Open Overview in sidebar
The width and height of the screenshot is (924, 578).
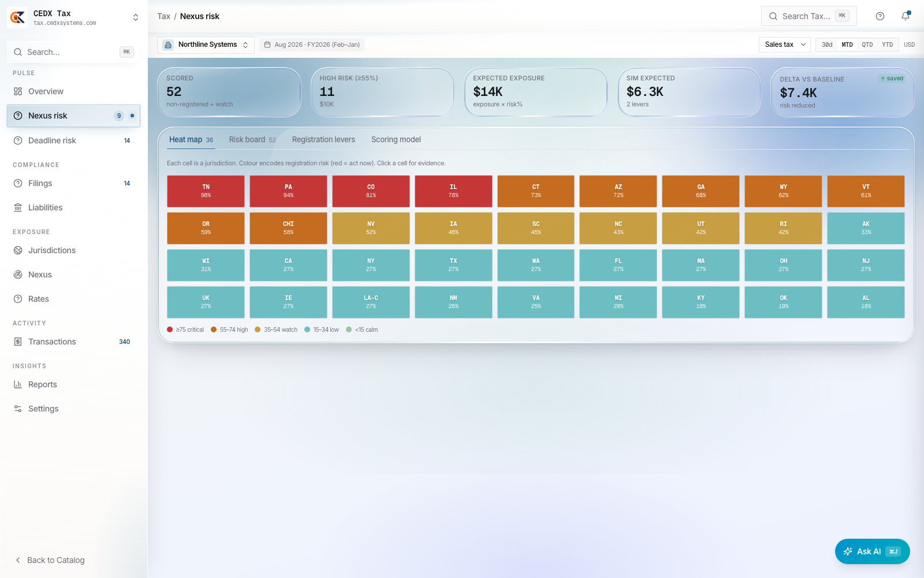click(x=73, y=91)
